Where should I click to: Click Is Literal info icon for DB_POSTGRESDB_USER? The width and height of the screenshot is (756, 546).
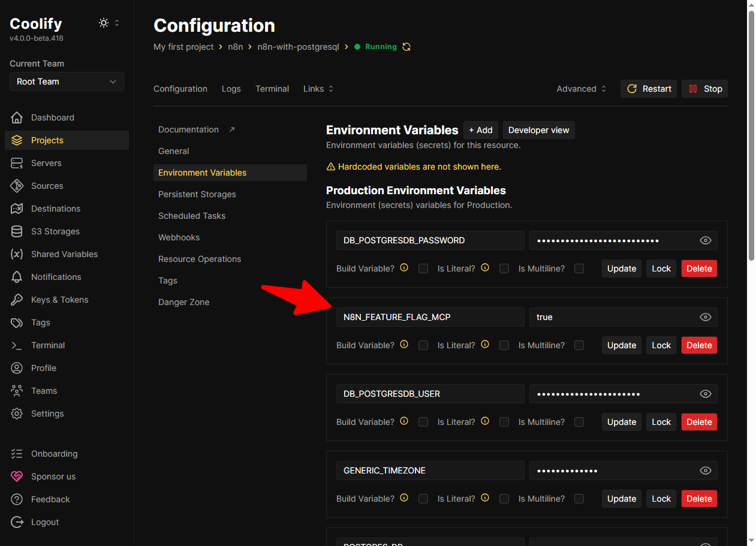coord(485,421)
